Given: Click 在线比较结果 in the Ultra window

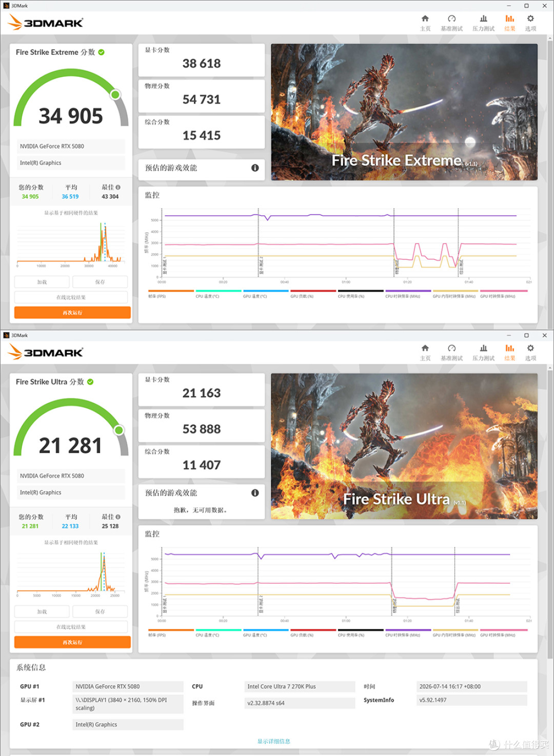Looking at the screenshot, I should pyautogui.click(x=71, y=627).
